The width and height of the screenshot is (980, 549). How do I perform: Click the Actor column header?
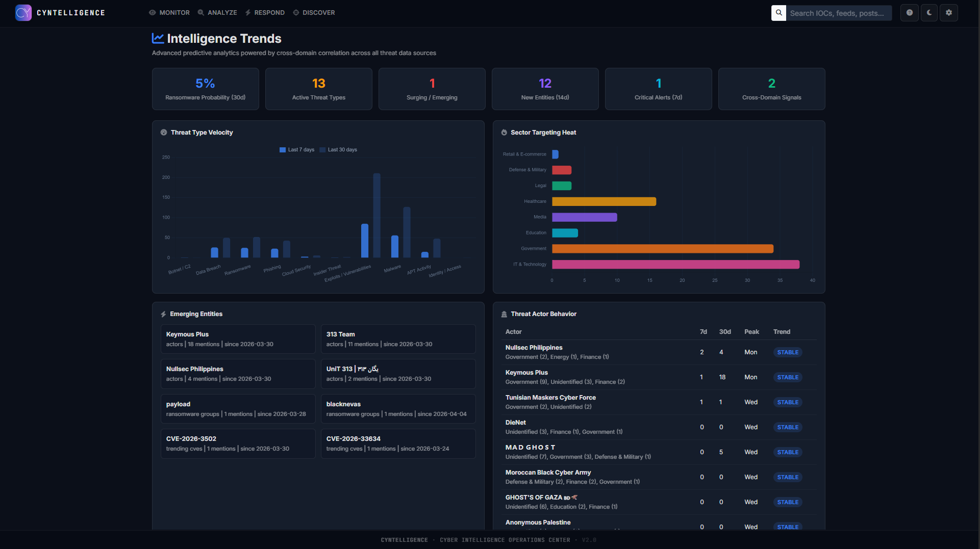click(513, 332)
